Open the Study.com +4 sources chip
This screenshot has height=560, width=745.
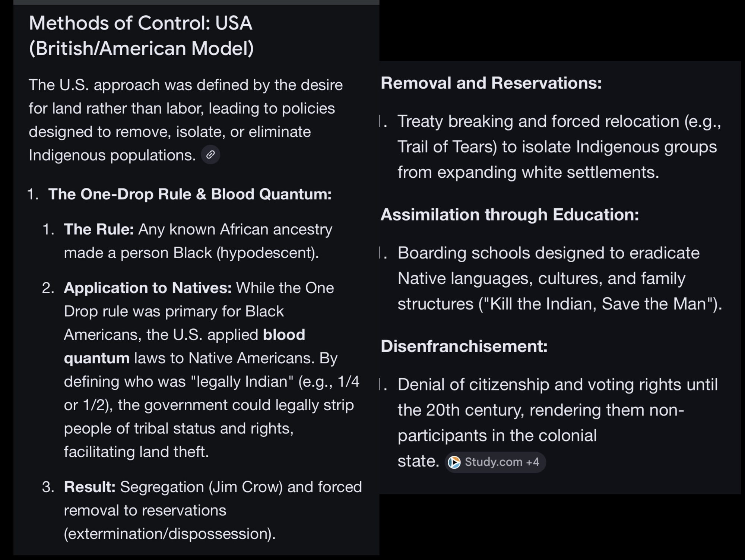495,462
